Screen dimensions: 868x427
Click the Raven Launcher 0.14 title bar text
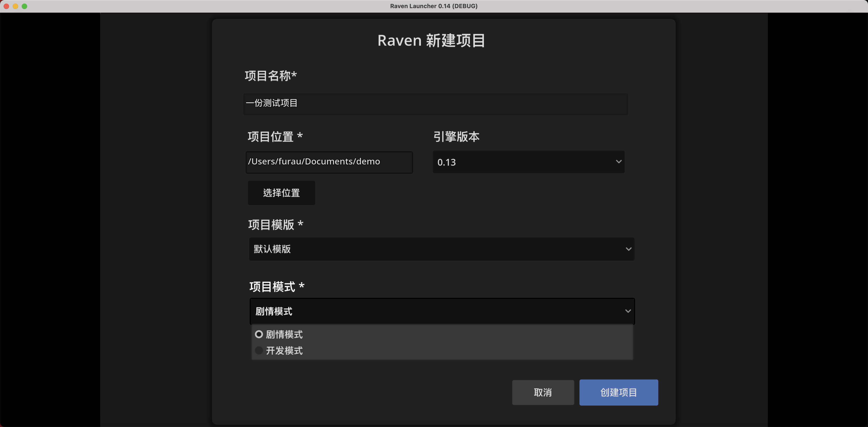(434, 6)
